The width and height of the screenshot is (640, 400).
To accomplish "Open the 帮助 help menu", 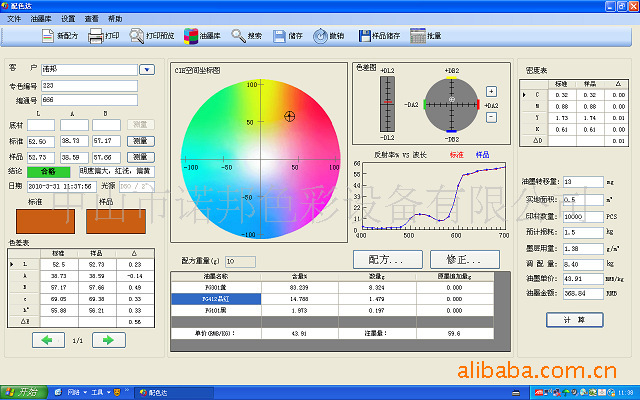I will [x=115, y=19].
